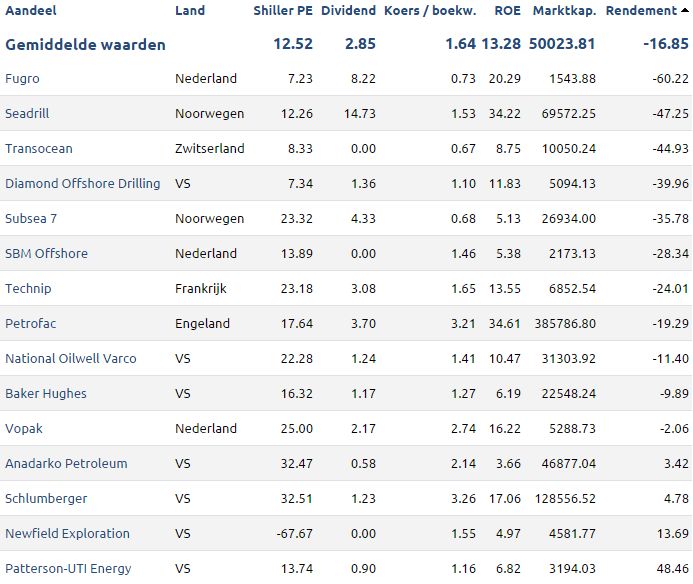Image resolution: width=693 pixels, height=584 pixels.
Task: Click the Marktkap. column header
Action: click(x=564, y=11)
